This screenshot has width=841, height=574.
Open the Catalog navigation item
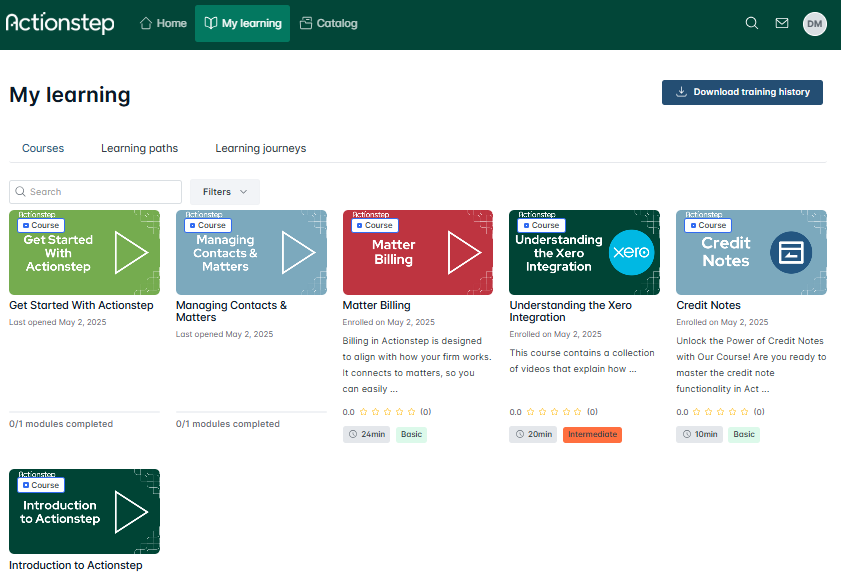[328, 23]
